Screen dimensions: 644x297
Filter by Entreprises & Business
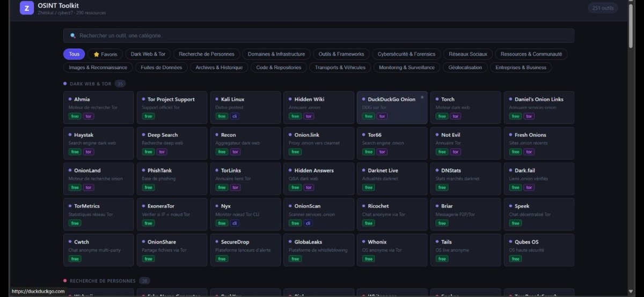(521, 68)
